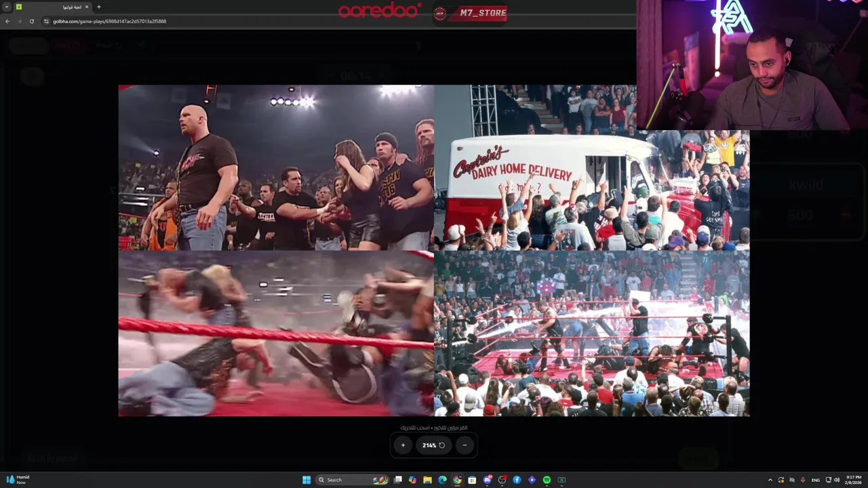Click the crowd-surrounded wrestling ring image
Image resolution: width=868 pixels, height=488 pixels.
coord(591,333)
